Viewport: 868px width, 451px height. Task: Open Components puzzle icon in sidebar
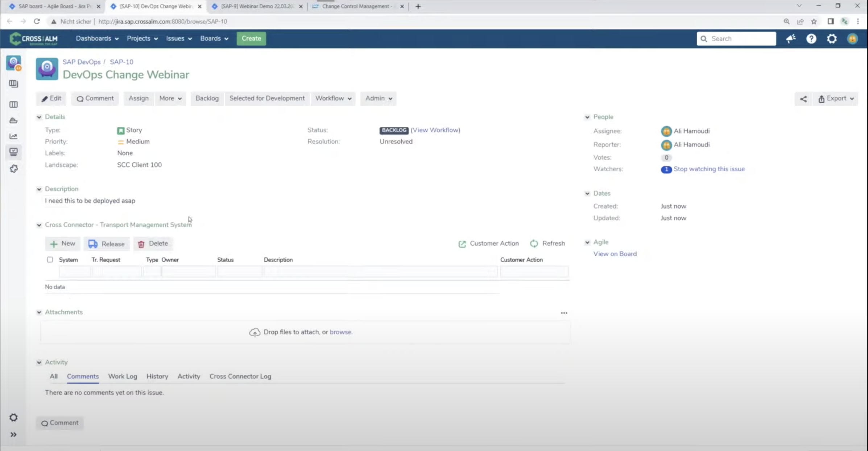point(13,169)
